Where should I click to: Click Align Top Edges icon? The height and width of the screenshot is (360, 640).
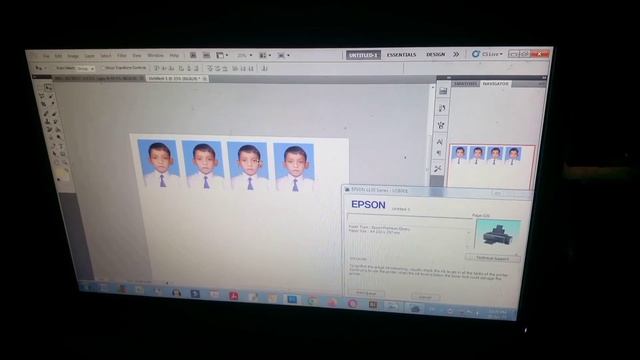click(x=157, y=68)
